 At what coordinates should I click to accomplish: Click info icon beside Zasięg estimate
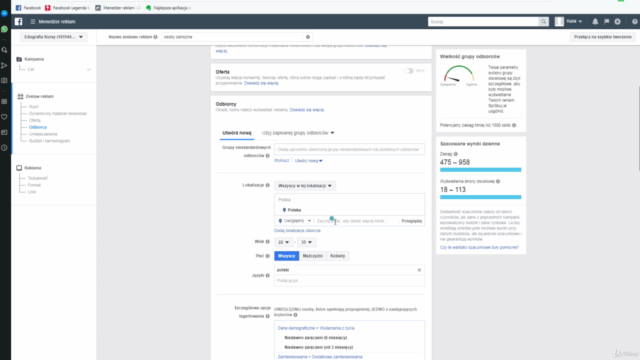pos(456,154)
